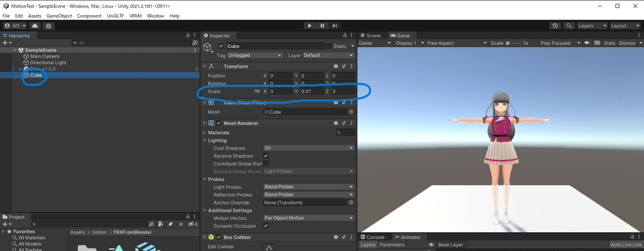Toggle the Receive Shadows checkbox
This screenshot has width=644, height=251.
(266, 156)
